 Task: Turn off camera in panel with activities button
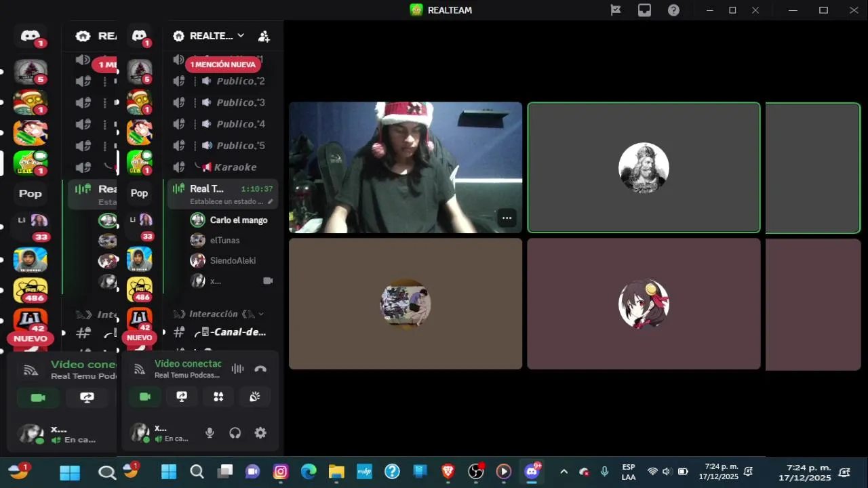(x=145, y=396)
